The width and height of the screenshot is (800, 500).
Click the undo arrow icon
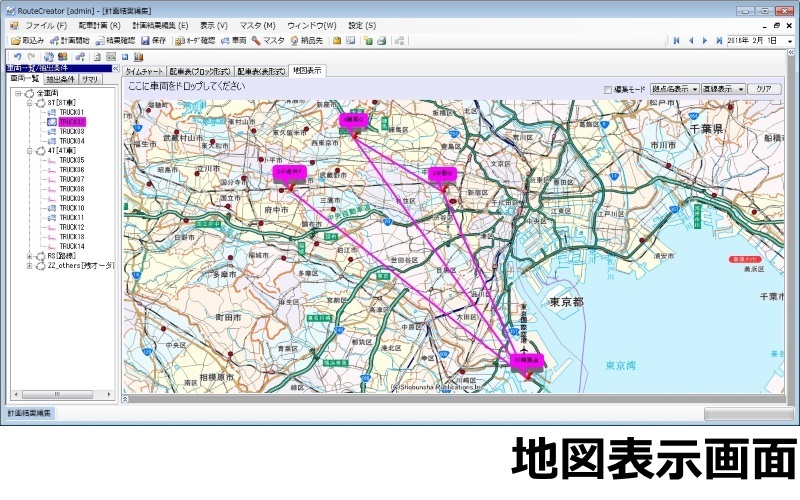pyautogui.click(x=18, y=57)
